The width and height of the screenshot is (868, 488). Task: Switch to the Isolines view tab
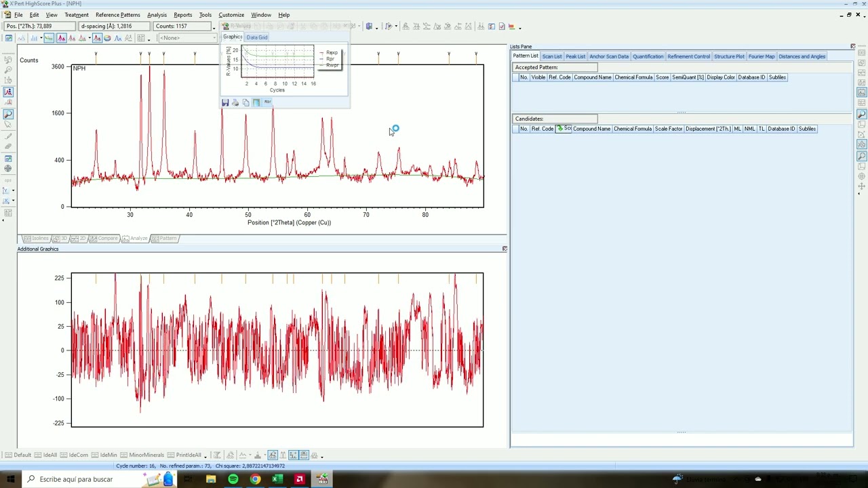coord(38,239)
